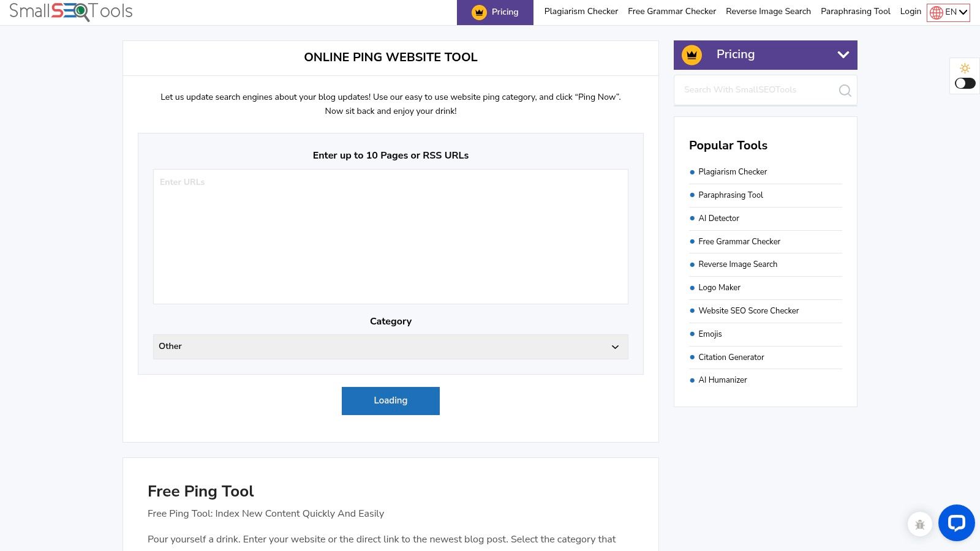Click the Loading button
The height and width of the screenshot is (551, 980).
pyautogui.click(x=390, y=400)
